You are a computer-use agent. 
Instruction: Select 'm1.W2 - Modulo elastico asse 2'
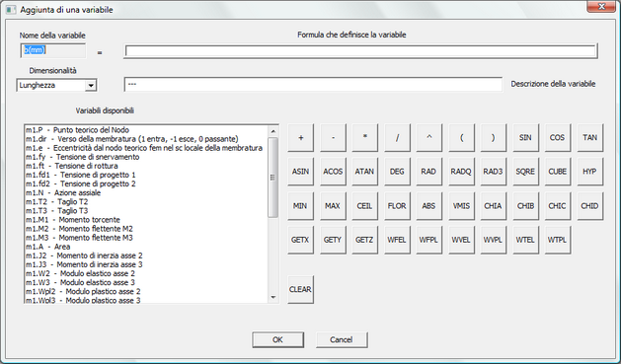point(146,273)
